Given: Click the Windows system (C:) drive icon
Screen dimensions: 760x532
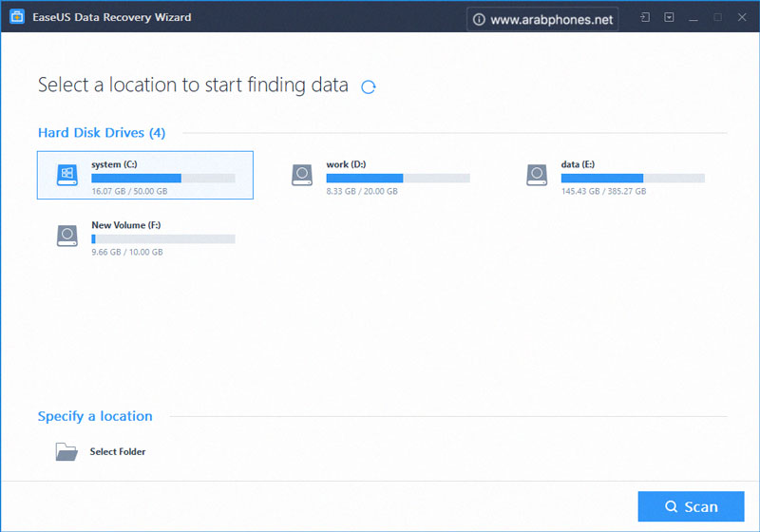Looking at the screenshot, I should (66, 175).
